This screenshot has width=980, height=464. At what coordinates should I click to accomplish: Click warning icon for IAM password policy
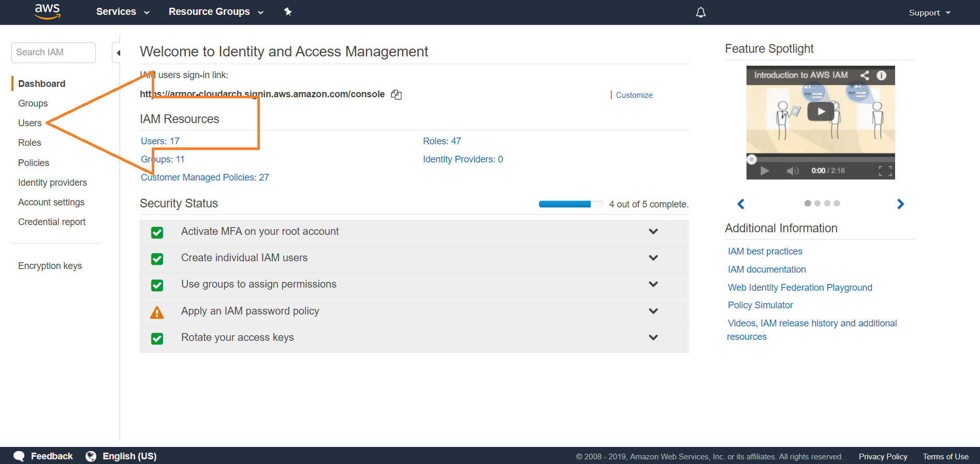[x=157, y=312]
